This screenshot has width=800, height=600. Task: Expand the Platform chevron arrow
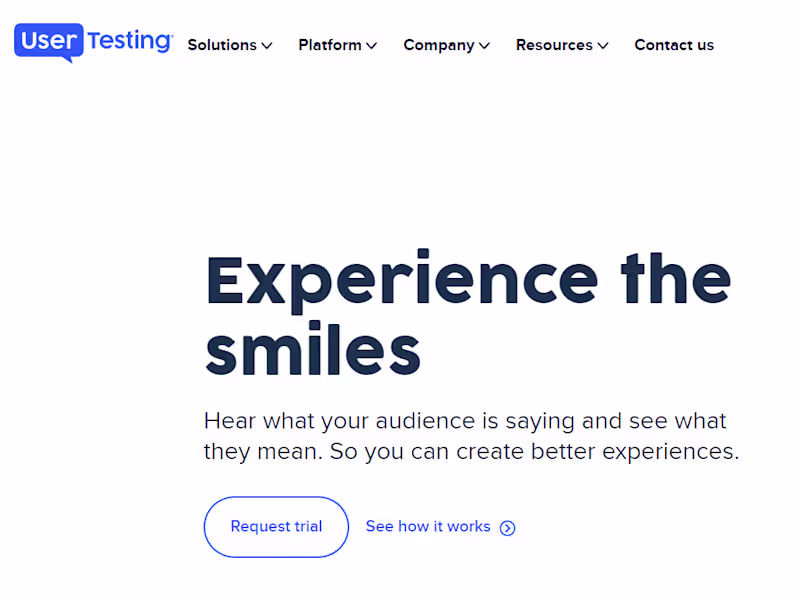point(371,45)
